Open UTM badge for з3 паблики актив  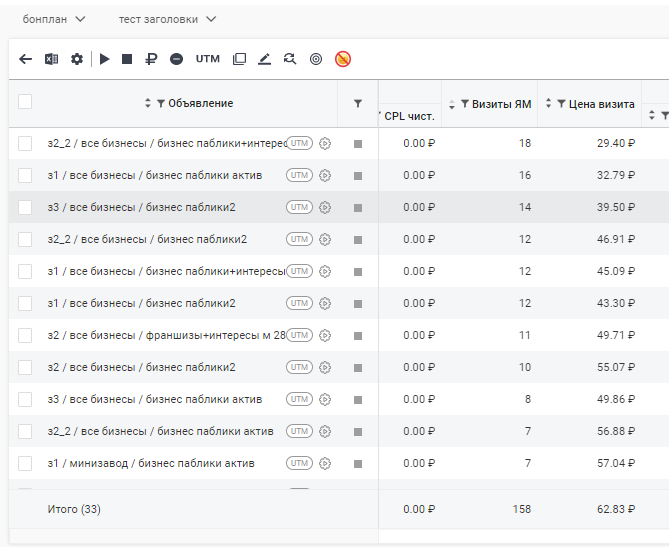[300, 399]
